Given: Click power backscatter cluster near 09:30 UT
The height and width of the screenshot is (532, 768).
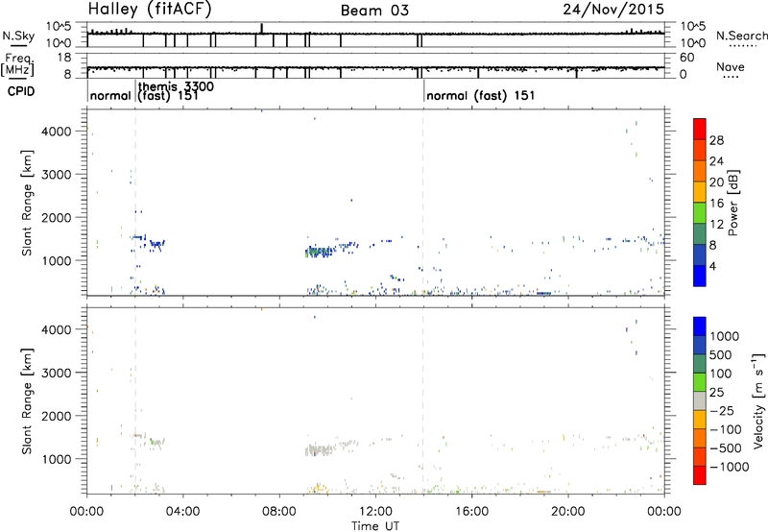Looking at the screenshot, I should coord(320,252).
